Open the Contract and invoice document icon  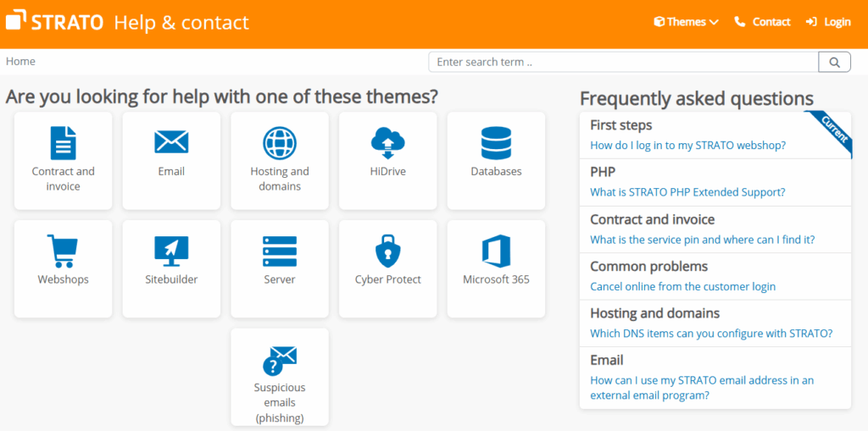click(63, 143)
